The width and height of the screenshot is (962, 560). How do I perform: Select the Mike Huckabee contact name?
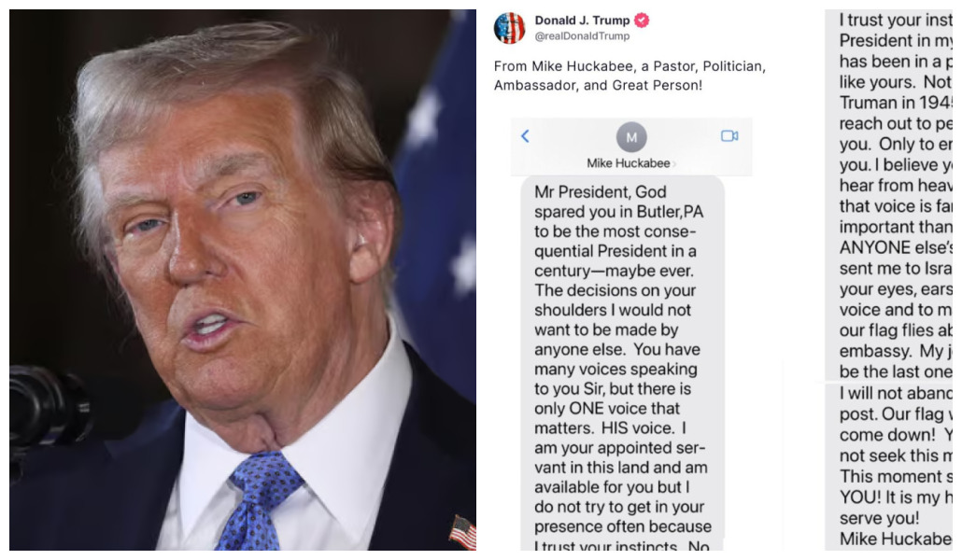pyautogui.click(x=629, y=163)
